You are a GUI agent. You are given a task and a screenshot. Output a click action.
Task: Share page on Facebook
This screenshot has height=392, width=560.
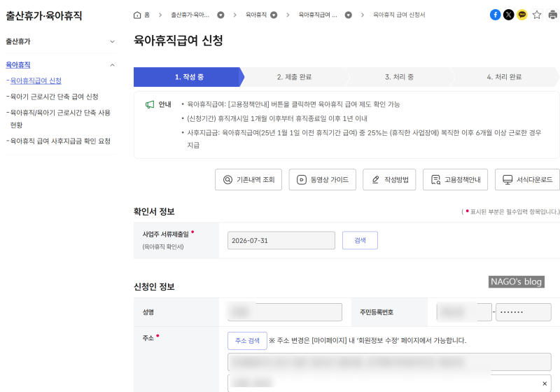click(495, 15)
